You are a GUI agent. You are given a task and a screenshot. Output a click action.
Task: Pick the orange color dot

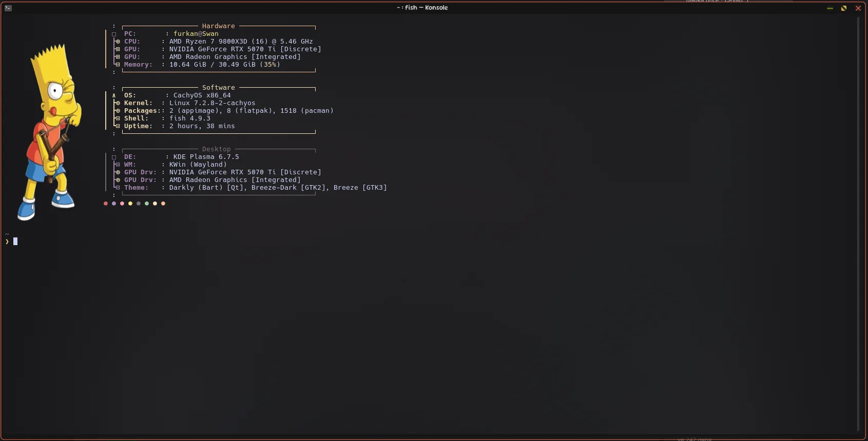point(163,204)
